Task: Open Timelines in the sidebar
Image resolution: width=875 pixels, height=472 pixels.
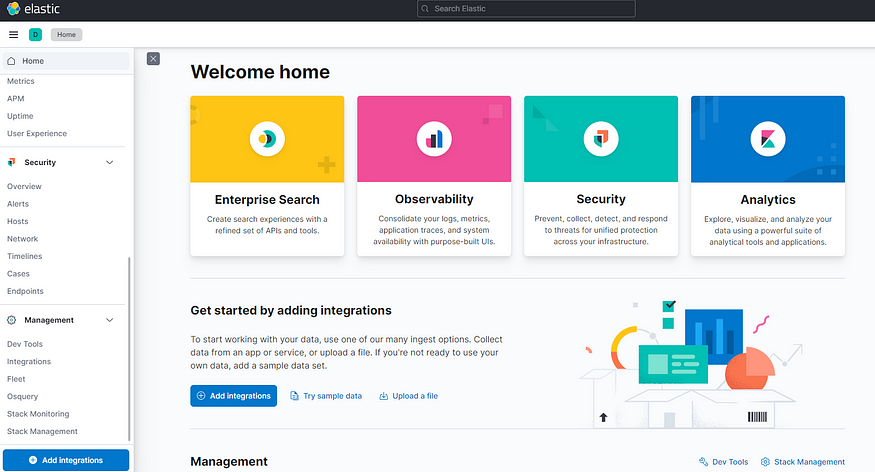Action: 25,256
